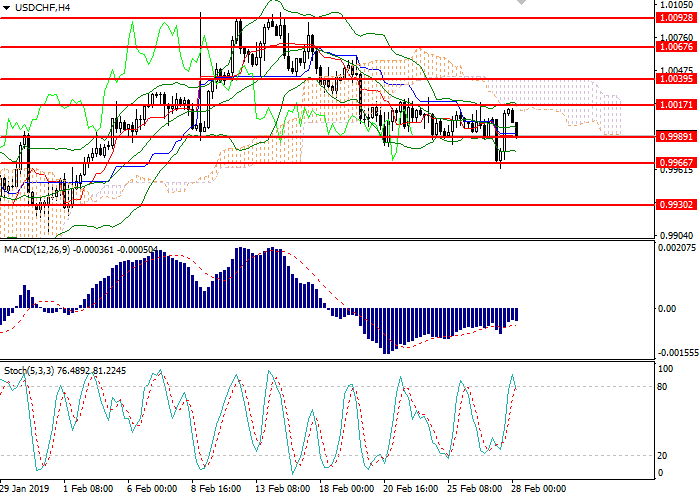Click the 1.01050 price axis value
Screen dimensions: 700x500
coord(674,5)
